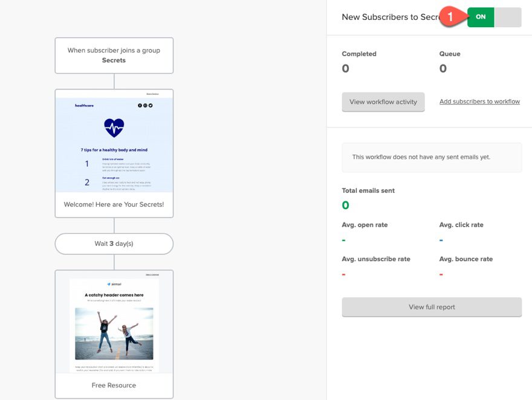Click the healthcare logo in the welcome email
The image size is (532, 400).
tap(84, 105)
